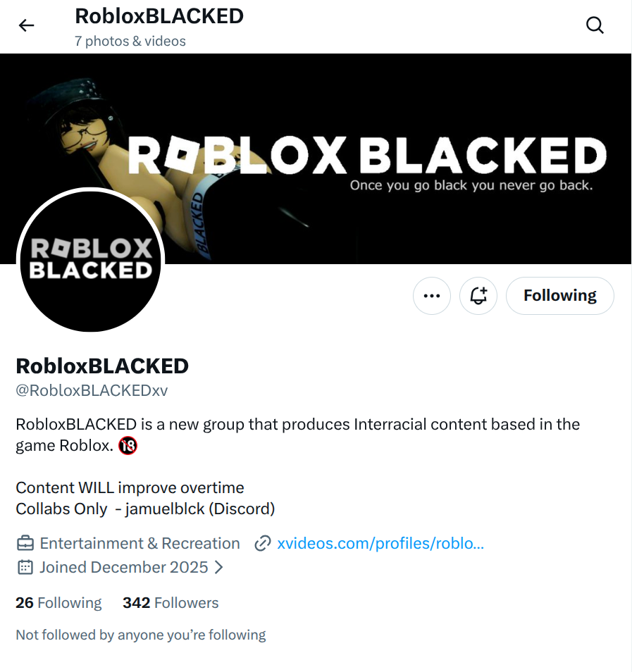Expand the chevron after Joined December 2025

(218, 568)
